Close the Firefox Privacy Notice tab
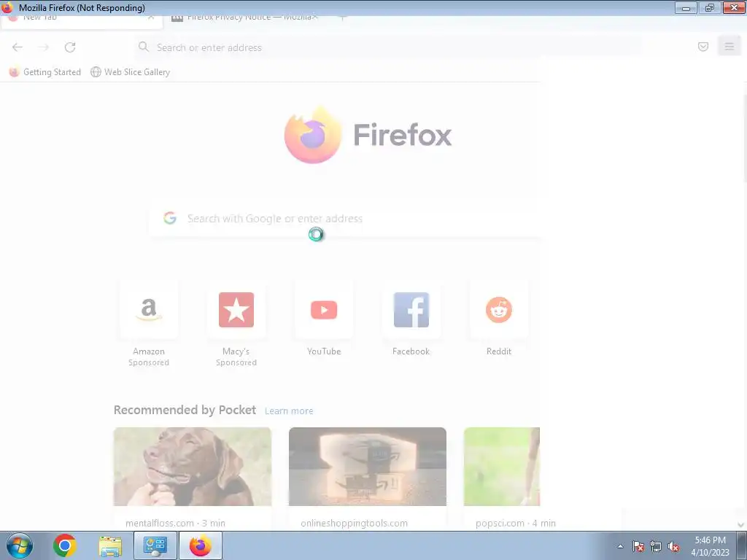The width and height of the screenshot is (747, 560). [x=315, y=17]
